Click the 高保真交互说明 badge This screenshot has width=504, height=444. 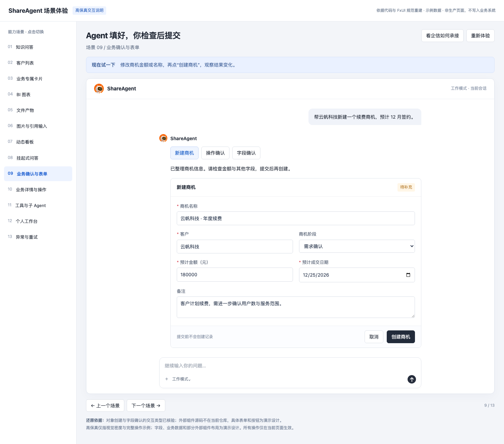point(89,10)
